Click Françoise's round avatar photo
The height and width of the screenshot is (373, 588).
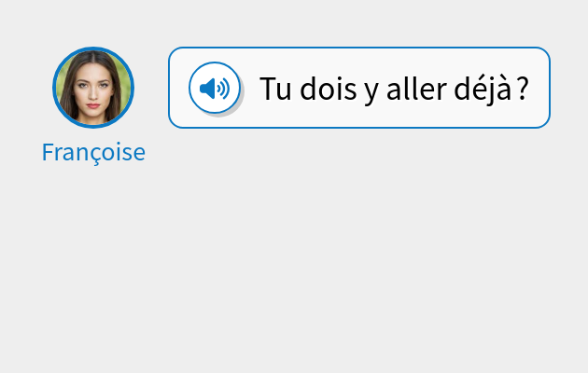93,88
